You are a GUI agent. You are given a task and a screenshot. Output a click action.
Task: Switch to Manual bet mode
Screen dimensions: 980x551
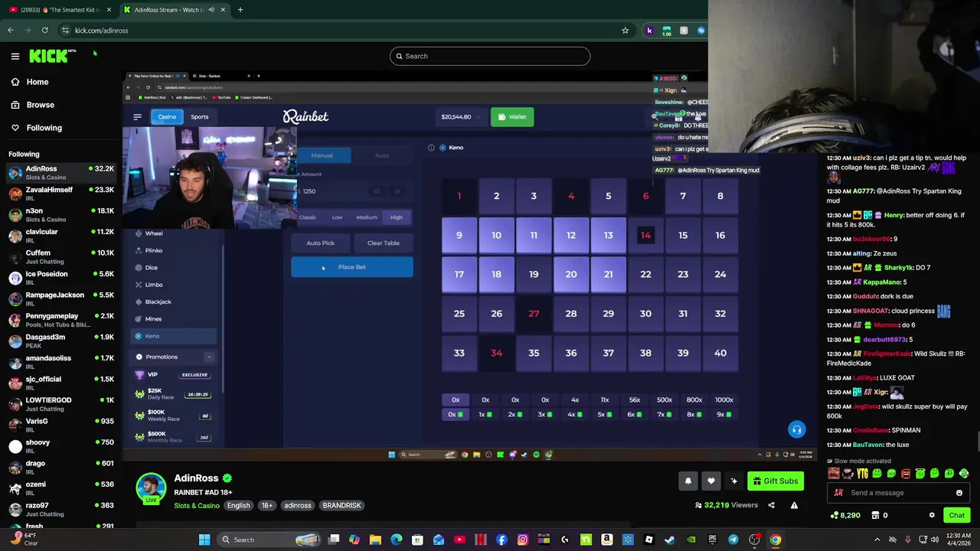pyautogui.click(x=322, y=155)
